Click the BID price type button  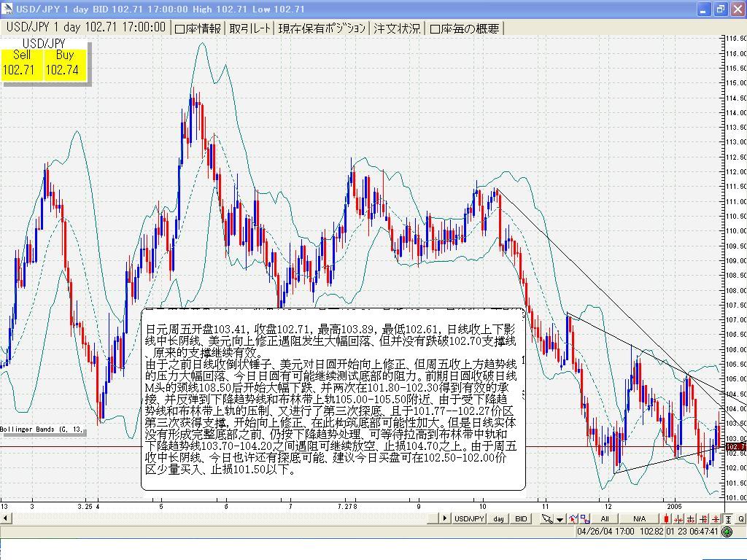tap(521, 518)
